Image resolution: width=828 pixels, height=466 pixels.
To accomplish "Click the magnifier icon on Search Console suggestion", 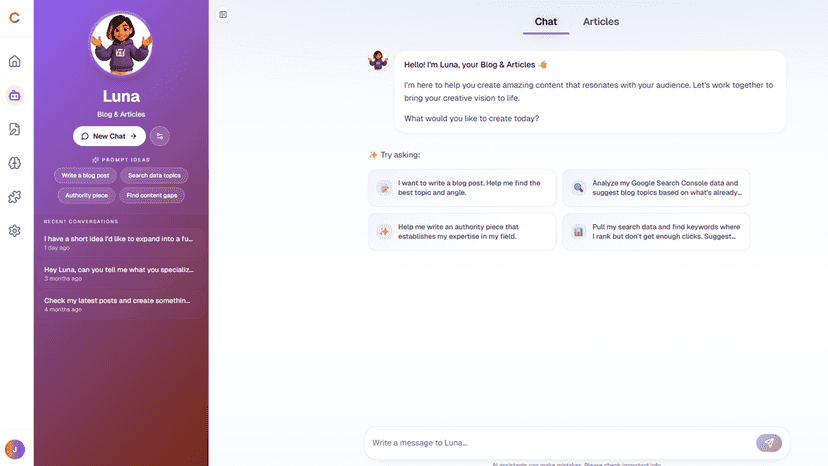I will 579,188.
